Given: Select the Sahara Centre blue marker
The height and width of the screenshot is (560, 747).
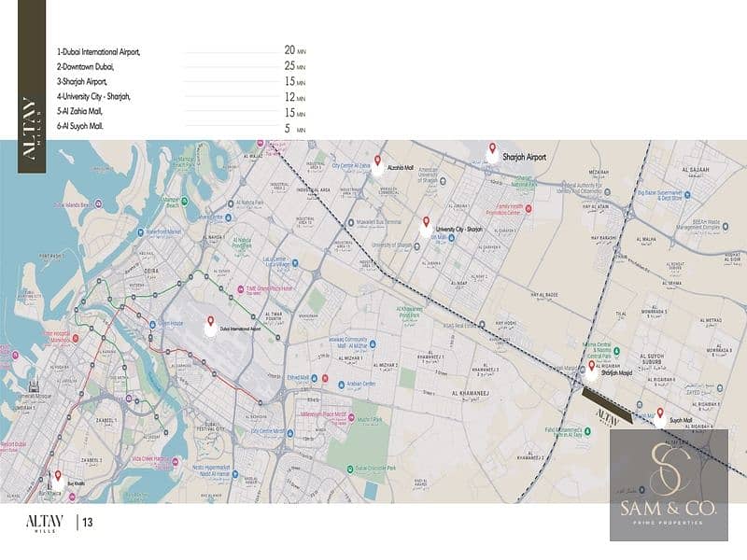Looking at the screenshot, I should (x=229, y=217).
